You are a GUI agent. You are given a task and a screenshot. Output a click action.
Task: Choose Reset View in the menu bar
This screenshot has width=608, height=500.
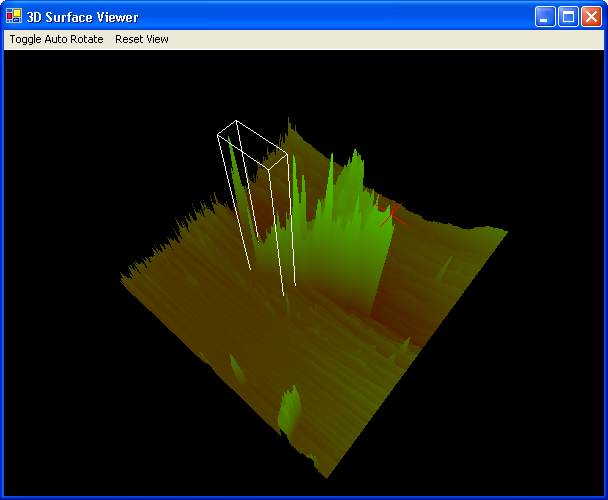(142, 39)
